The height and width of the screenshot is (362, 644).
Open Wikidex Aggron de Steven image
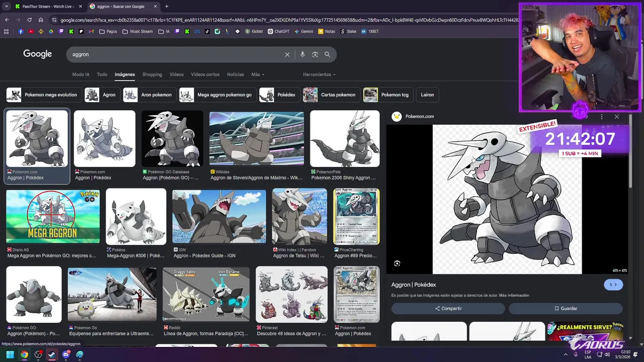tap(257, 139)
